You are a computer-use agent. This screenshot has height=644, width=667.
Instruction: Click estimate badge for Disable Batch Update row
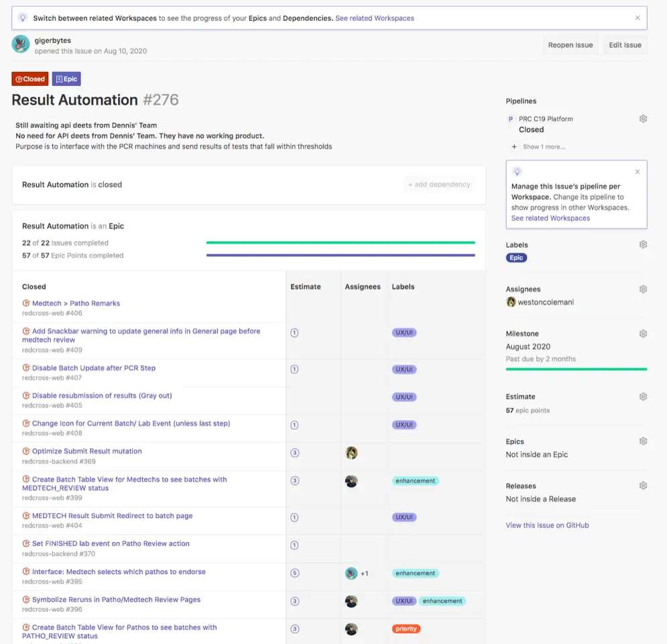[x=294, y=369]
